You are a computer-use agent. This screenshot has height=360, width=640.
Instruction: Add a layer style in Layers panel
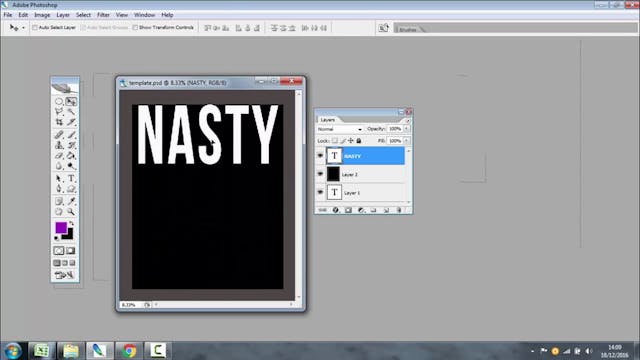[336, 210]
